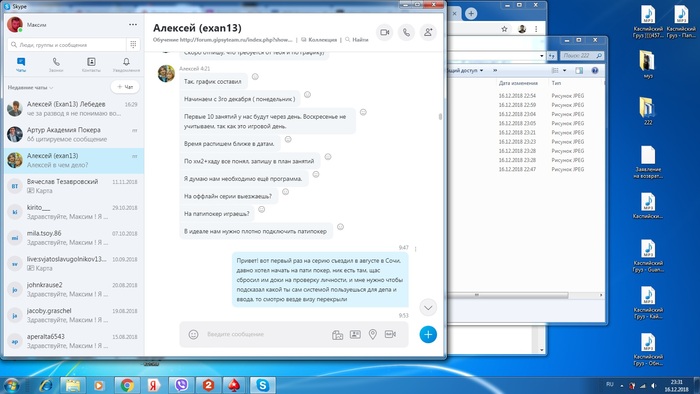
Task: Show more Explorer toolbar commands chevron
Action: [495, 71]
